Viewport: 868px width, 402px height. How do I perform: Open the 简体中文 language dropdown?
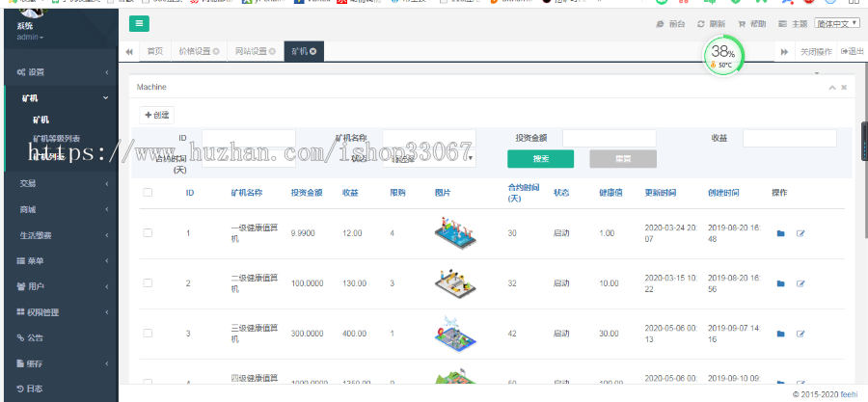(837, 23)
